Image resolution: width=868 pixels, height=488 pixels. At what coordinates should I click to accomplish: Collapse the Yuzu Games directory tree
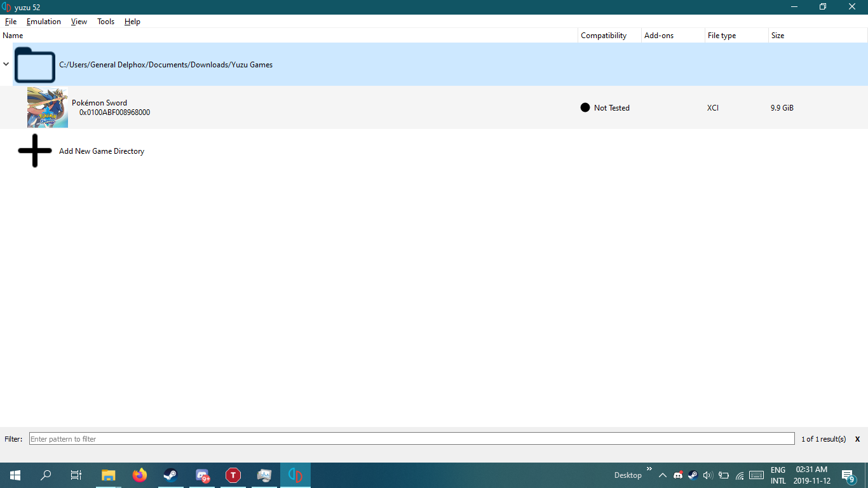(x=6, y=64)
